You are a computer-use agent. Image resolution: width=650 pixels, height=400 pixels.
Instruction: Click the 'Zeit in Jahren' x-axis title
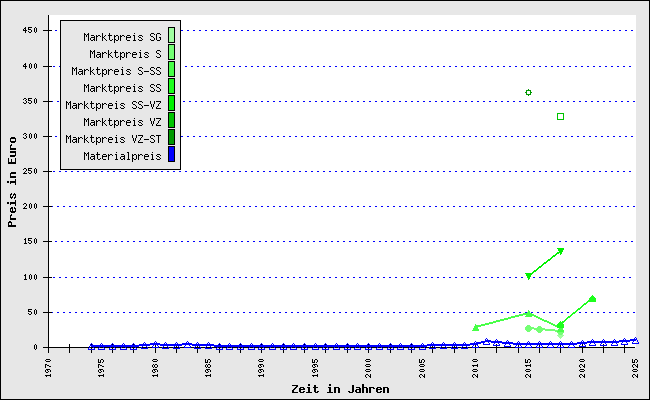pos(340,389)
